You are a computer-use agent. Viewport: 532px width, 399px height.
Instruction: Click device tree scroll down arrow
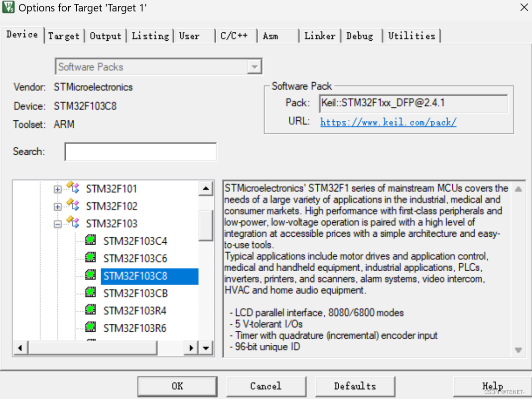(x=206, y=348)
